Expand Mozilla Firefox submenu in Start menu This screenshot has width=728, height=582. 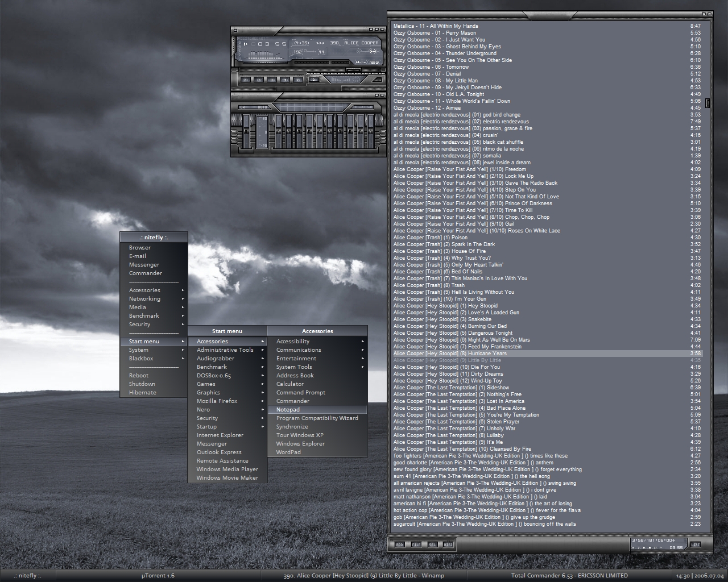[x=227, y=401]
